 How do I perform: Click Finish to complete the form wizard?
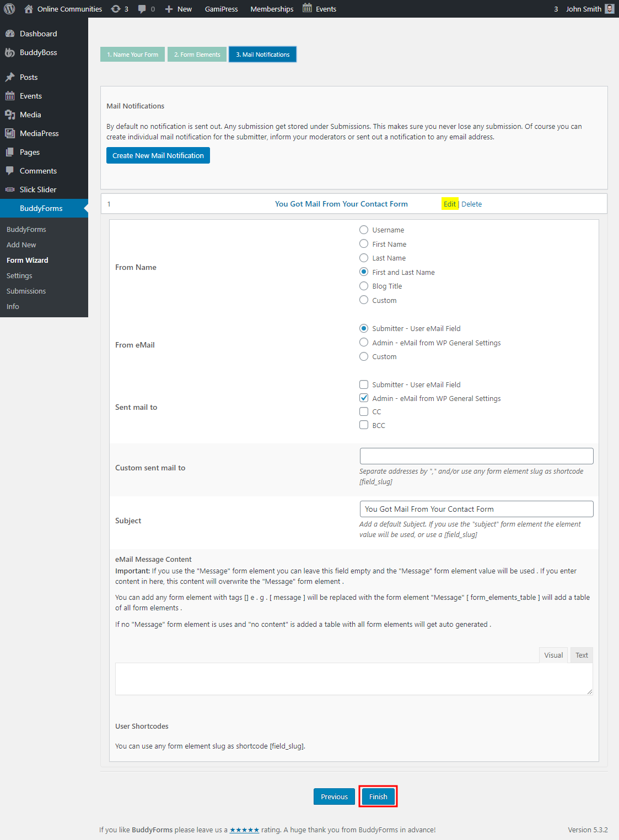(x=378, y=796)
